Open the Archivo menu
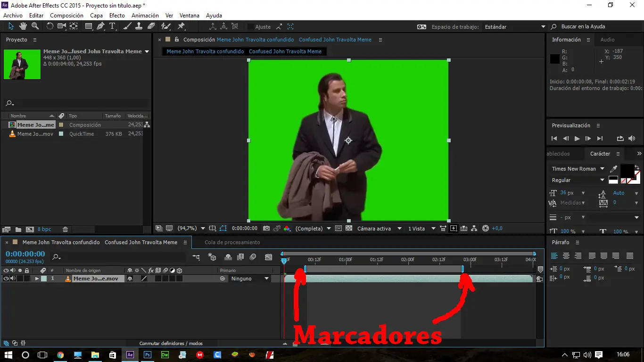Image resolution: width=644 pixels, height=362 pixels. (13, 16)
